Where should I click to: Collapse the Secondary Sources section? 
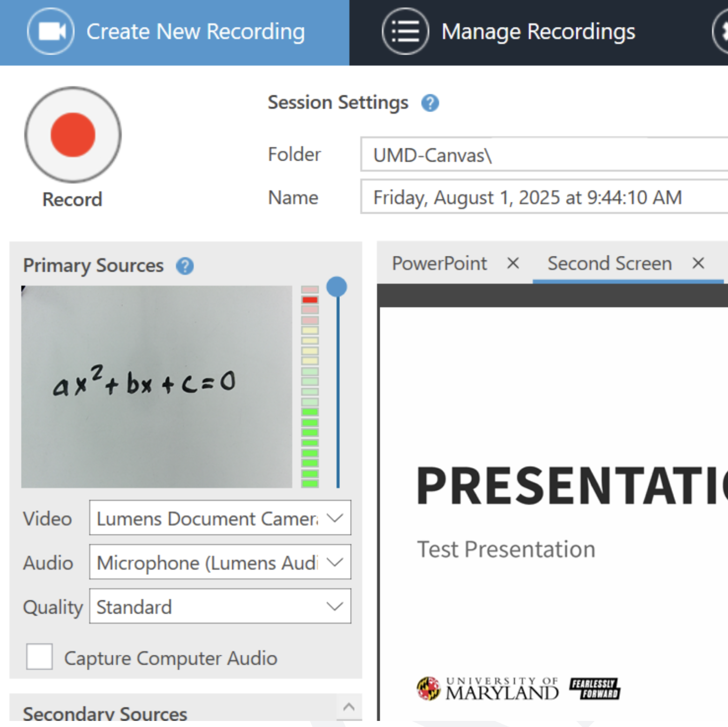tap(349, 707)
